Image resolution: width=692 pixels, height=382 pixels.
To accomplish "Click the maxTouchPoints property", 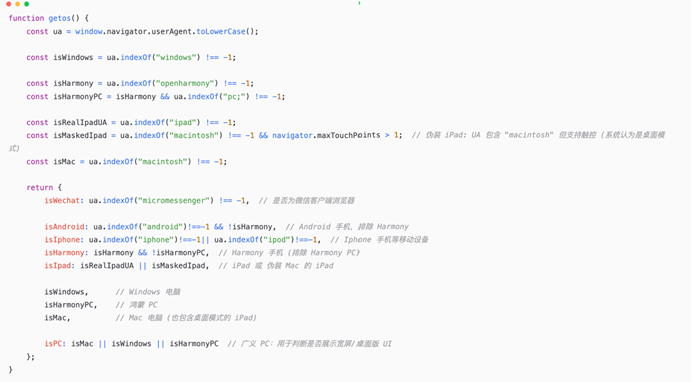I will (x=348, y=135).
